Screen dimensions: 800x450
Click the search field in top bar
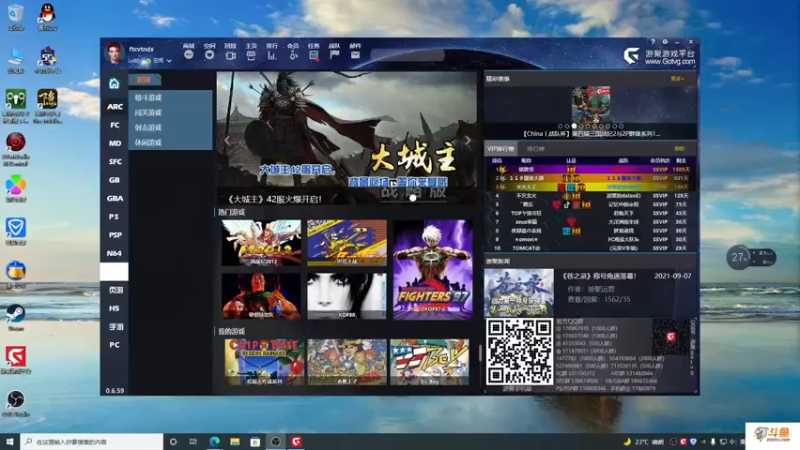click(408, 56)
